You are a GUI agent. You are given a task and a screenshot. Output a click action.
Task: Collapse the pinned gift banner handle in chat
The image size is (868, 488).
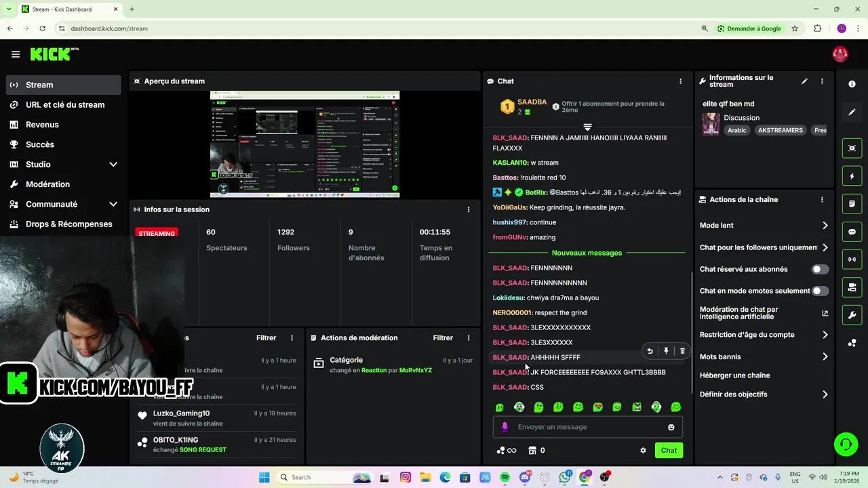click(x=587, y=127)
